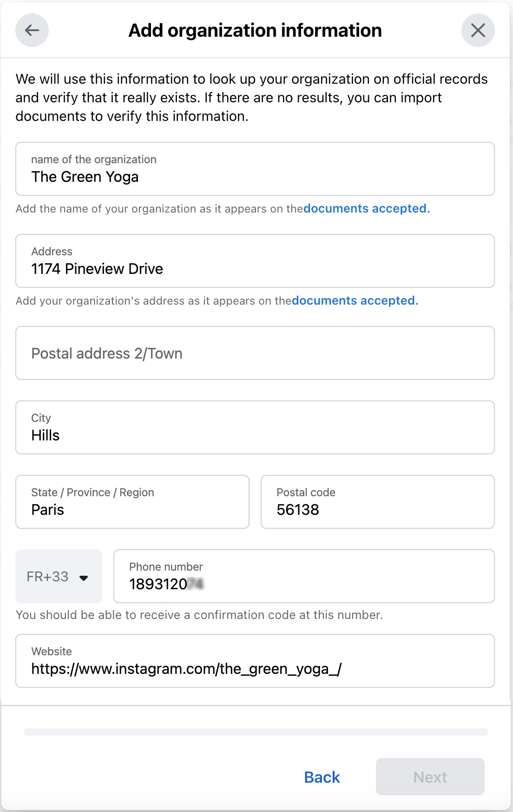Edit the State / Province / Region field

[x=132, y=502]
